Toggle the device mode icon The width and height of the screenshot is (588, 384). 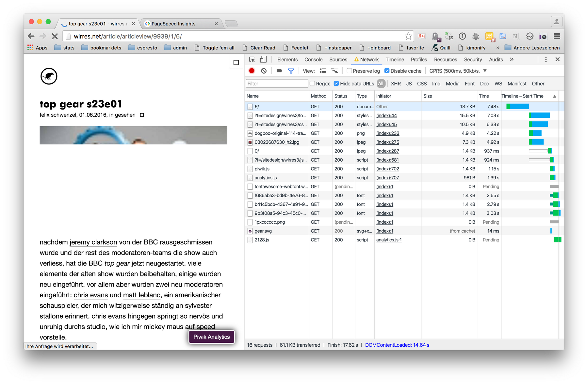263,60
